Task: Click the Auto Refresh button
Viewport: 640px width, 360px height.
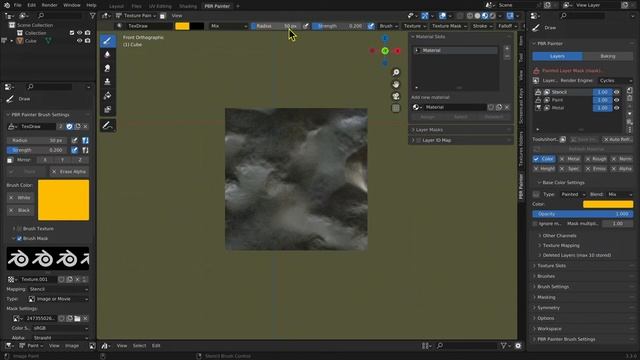Action: point(618,140)
